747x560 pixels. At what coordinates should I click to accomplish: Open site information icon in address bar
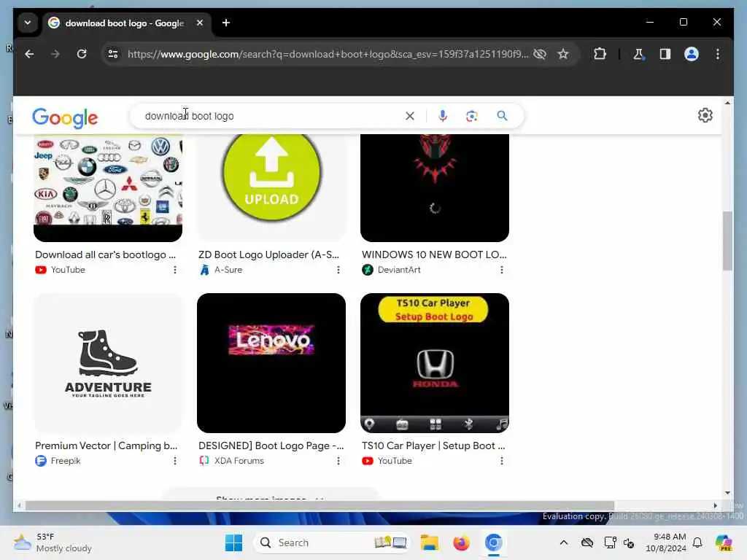tap(113, 54)
